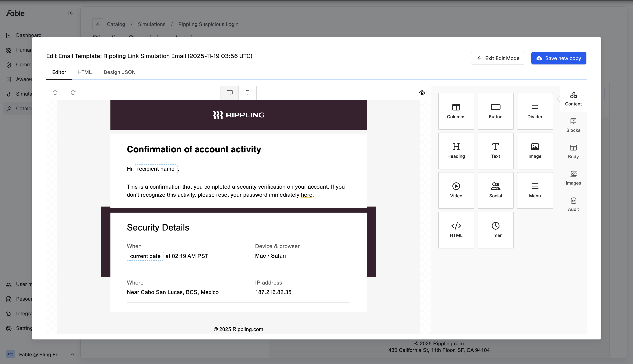Add a Video content block
This screenshot has height=364, width=633.
[456, 190]
